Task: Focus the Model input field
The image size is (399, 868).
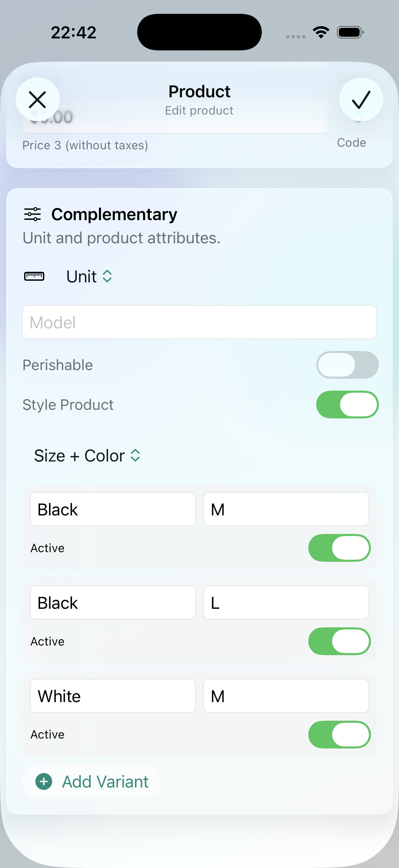Action: 199,322
